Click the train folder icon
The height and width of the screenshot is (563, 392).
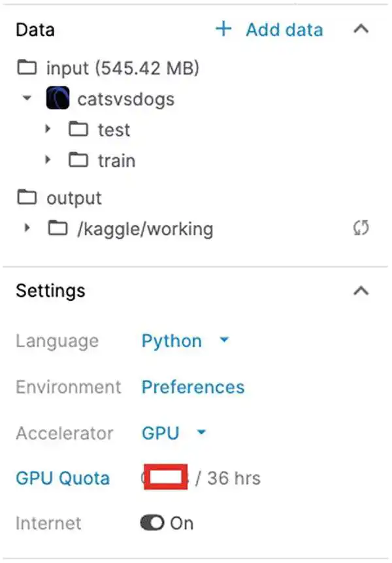tap(78, 160)
